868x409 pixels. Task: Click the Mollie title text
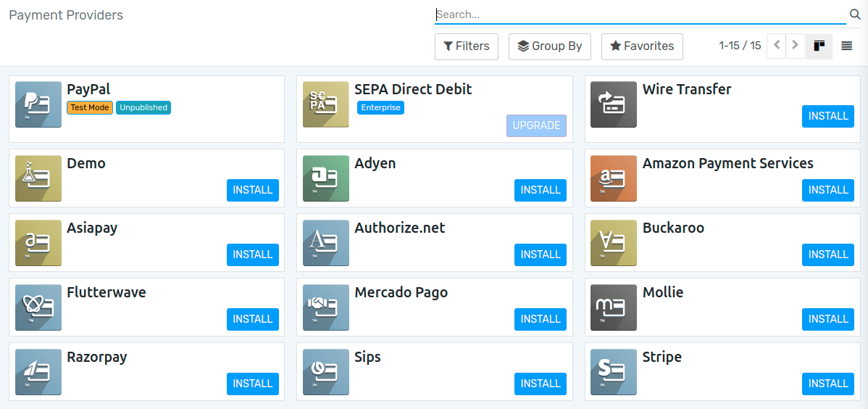pos(663,293)
